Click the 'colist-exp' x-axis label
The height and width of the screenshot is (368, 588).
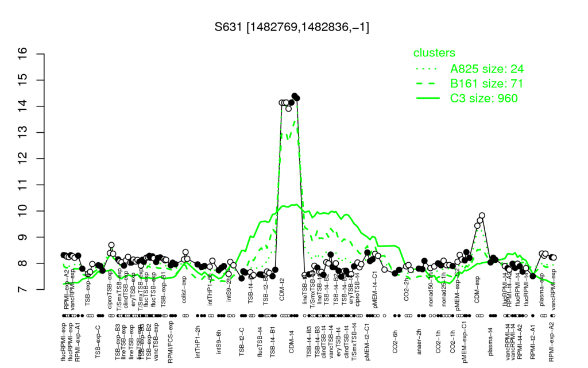pyautogui.click(x=184, y=290)
